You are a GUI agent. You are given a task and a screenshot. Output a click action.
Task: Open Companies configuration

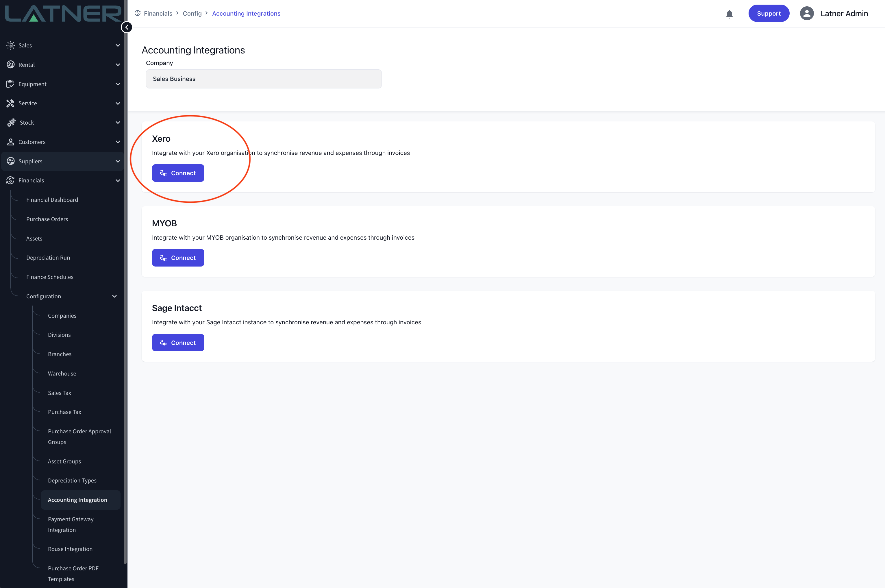click(x=62, y=316)
